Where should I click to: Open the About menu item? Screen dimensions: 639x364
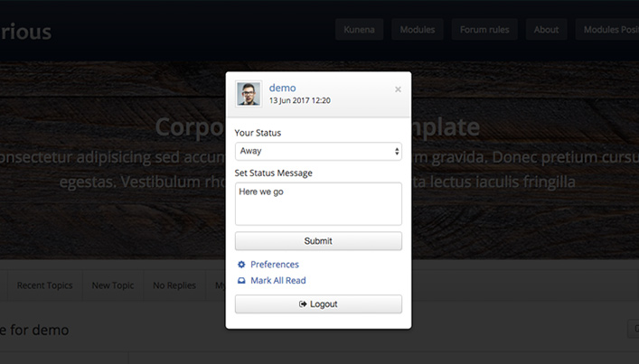(x=546, y=29)
